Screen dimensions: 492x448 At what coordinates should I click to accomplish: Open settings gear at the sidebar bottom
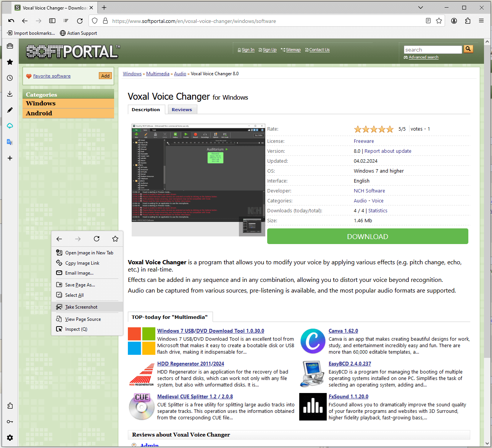coord(10,438)
